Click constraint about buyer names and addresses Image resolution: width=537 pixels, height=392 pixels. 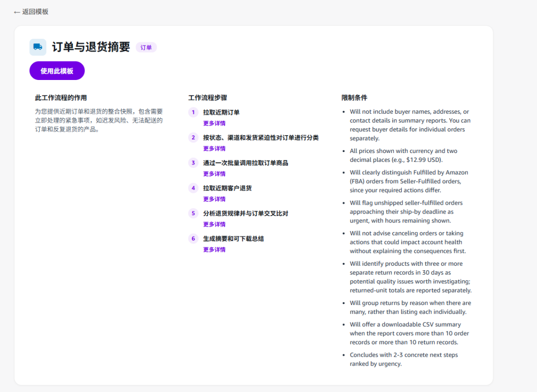410,125
